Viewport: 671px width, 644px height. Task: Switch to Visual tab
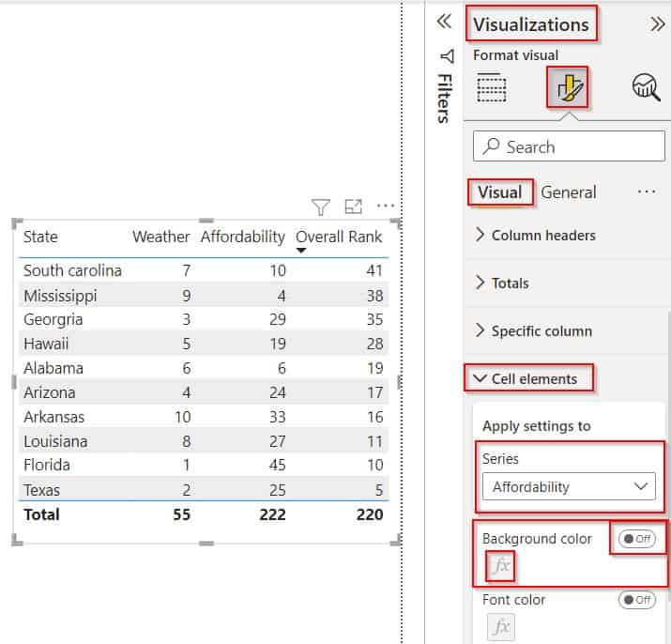500,192
